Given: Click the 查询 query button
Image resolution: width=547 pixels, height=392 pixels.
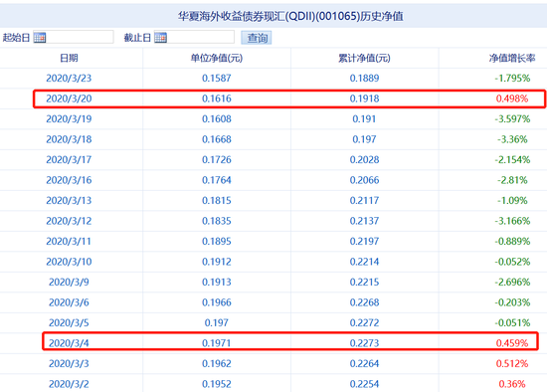Looking at the screenshot, I should click(x=257, y=38).
